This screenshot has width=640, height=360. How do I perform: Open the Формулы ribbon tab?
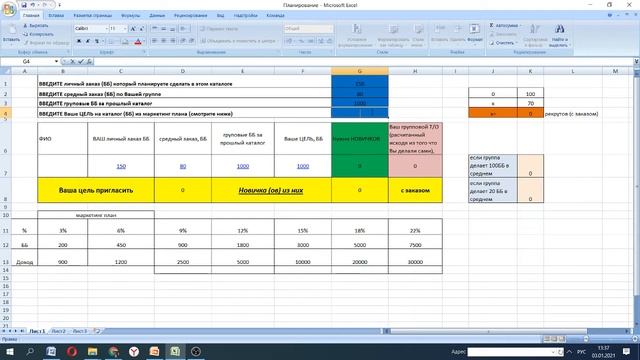tap(131, 16)
